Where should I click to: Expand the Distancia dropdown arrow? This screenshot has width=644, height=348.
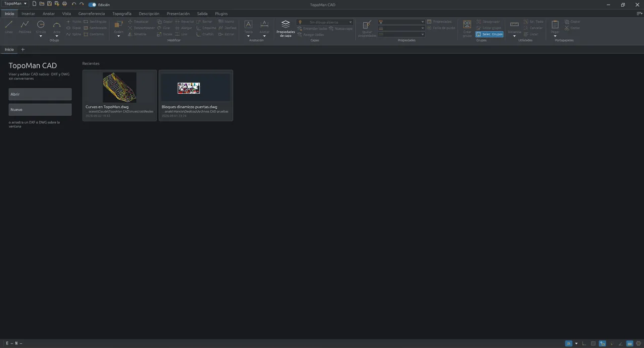pyautogui.click(x=514, y=36)
